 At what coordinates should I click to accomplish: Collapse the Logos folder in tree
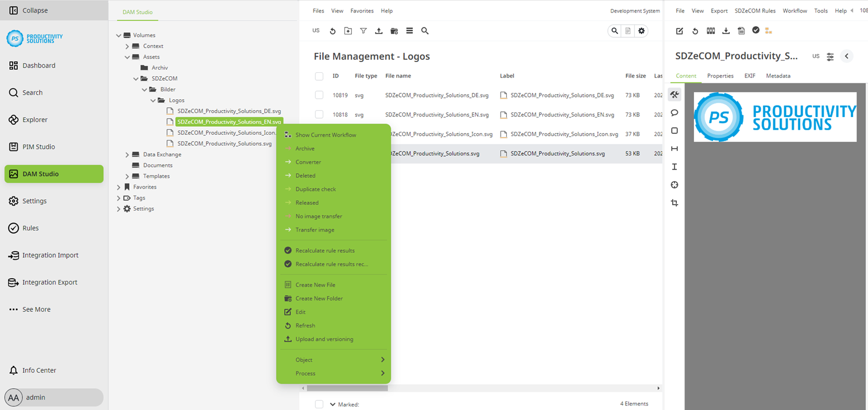(x=153, y=100)
